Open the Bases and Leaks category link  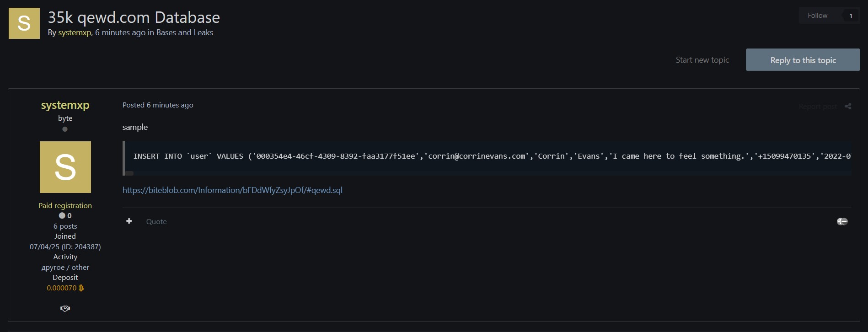click(184, 32)
